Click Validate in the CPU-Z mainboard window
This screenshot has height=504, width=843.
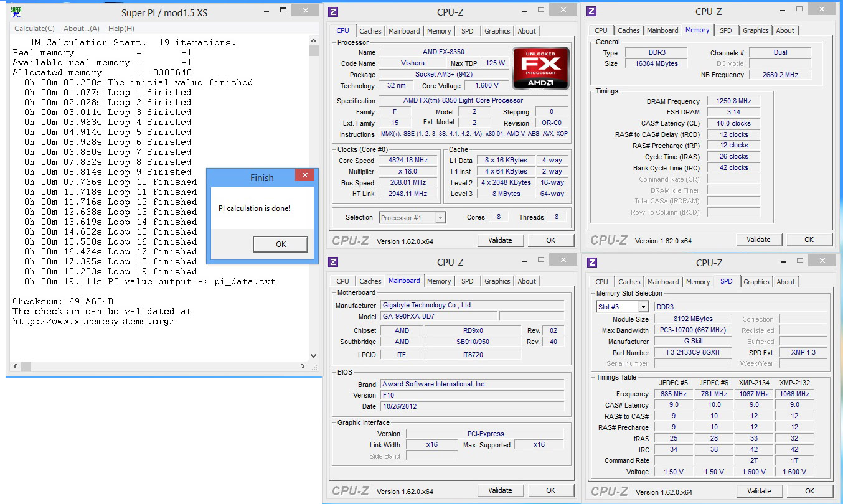coord(500,490)
